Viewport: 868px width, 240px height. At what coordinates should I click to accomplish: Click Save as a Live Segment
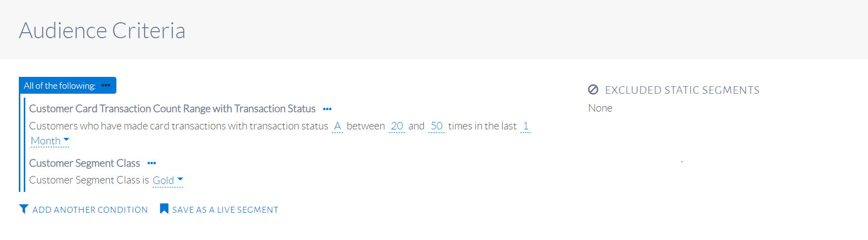point(225,210)
